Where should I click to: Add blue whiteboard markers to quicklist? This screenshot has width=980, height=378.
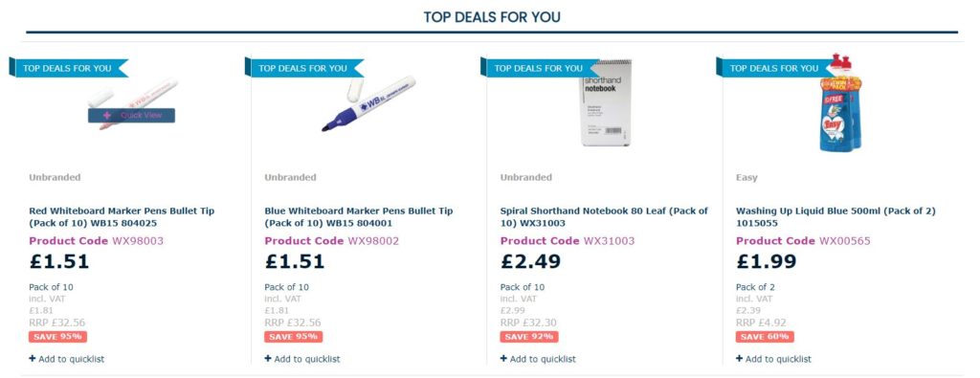click(x=302, y=359)
